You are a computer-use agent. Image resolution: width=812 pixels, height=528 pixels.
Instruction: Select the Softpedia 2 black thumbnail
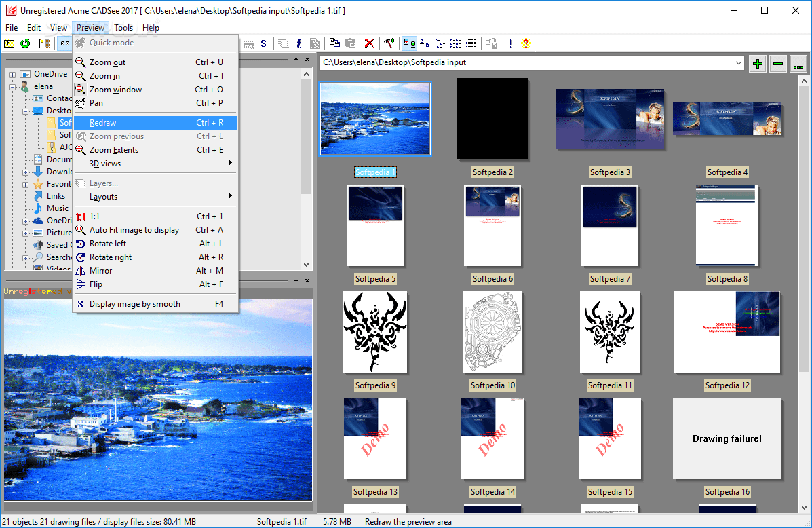pyautogui.click(x=492, y=119)
